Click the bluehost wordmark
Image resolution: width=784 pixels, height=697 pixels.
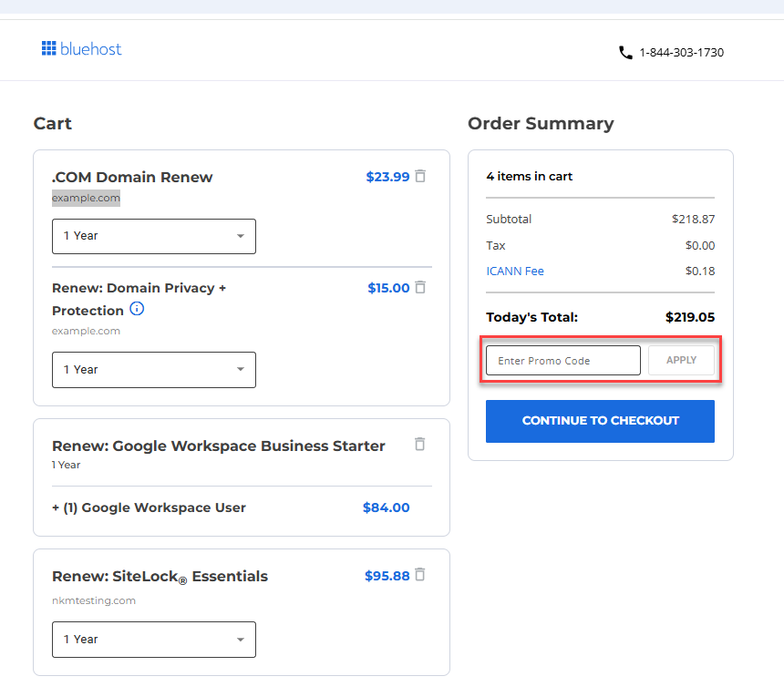click(x=90, y=49)
